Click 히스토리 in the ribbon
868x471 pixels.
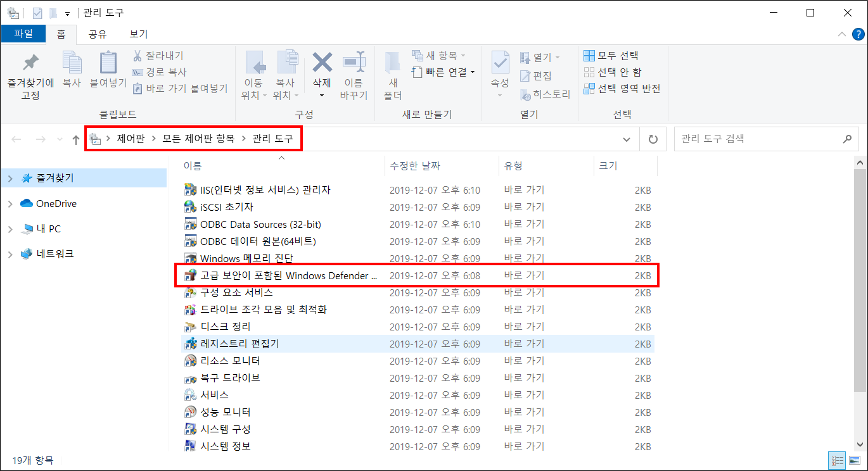pos(545,94)
